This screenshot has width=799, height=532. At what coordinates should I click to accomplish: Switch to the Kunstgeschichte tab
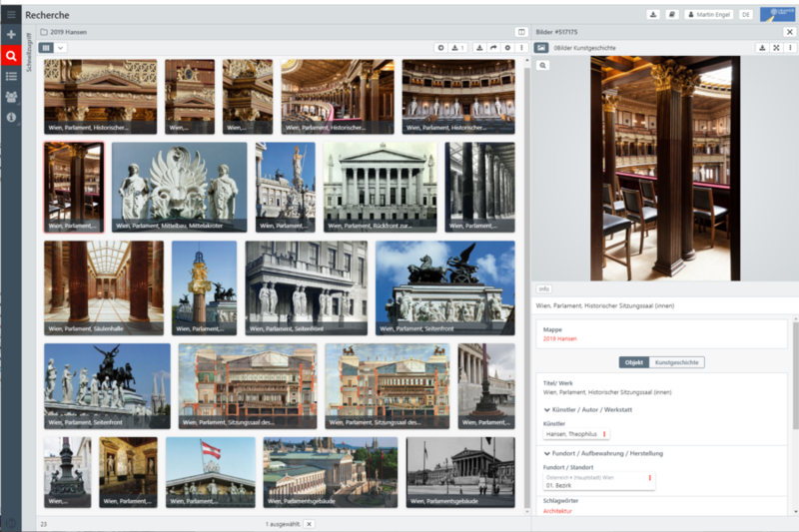(x=677, y=362)
